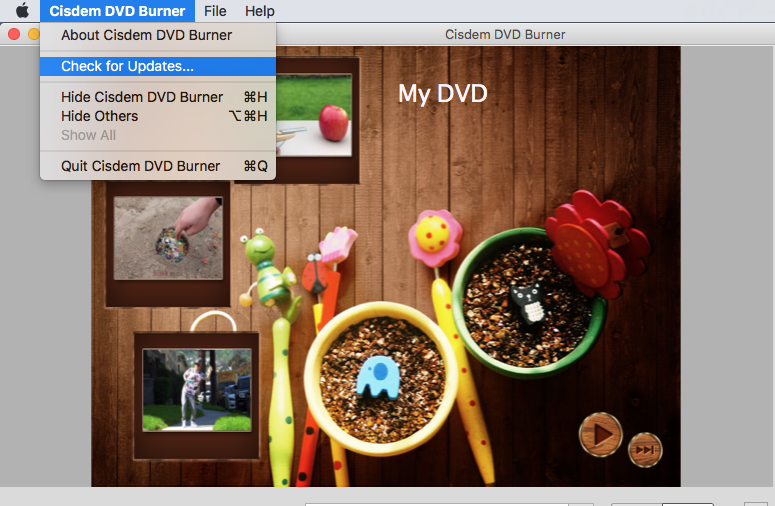
Task: Click the wooden play button
Action: click(601, 434)
